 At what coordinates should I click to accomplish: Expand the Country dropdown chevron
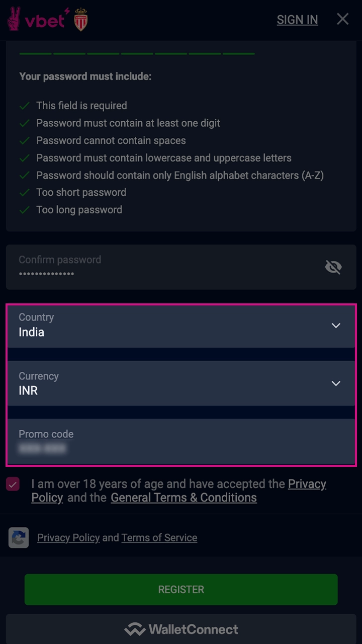click(x=336, y=326)
